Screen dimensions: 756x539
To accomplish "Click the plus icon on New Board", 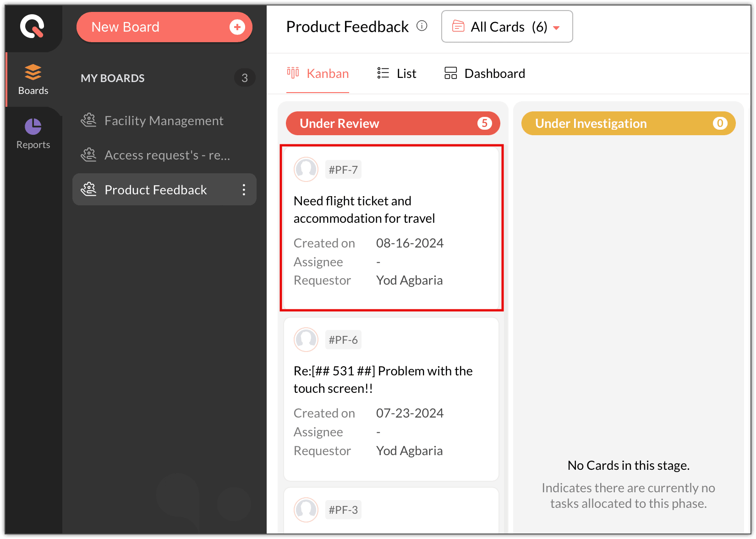I will click(237, 27).
